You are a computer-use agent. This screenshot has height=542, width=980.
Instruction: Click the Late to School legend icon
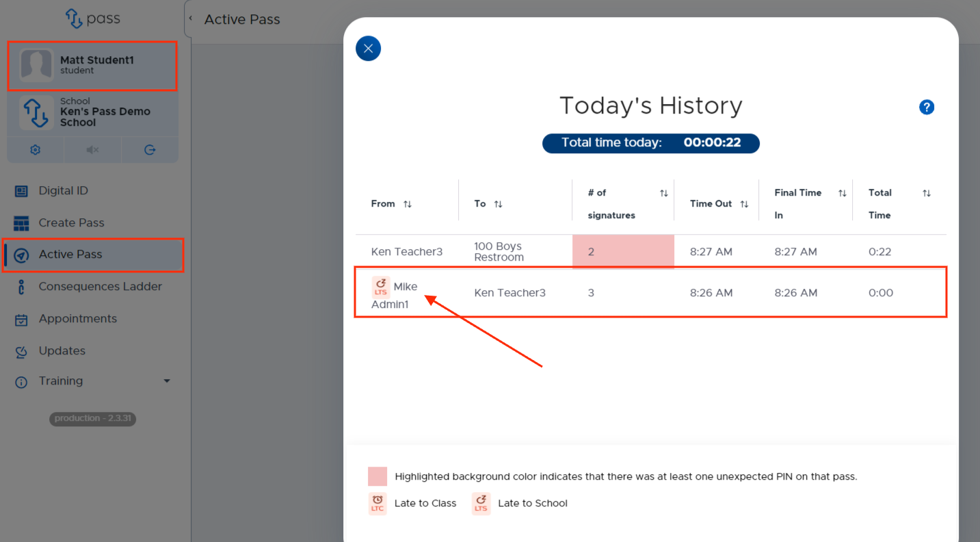click(x=481, y=504)
